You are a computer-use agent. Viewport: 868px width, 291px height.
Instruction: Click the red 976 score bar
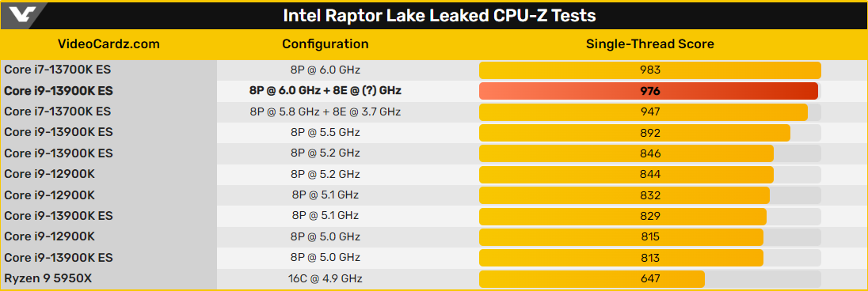click(649, 91)
